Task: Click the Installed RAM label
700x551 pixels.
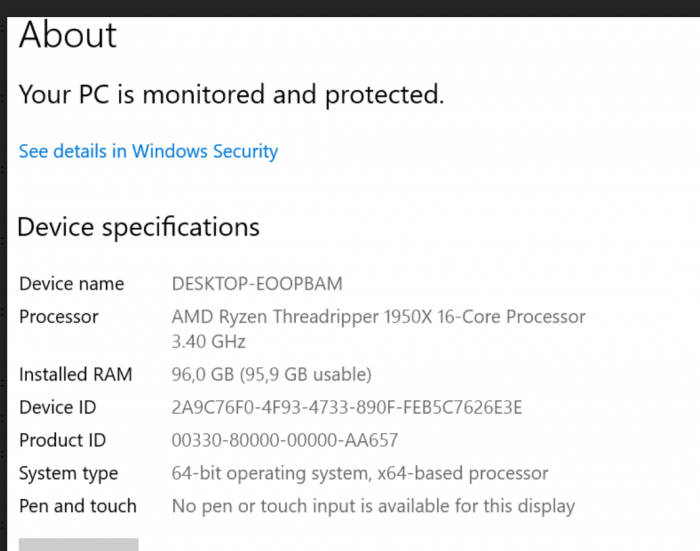Action: pyautogui.click(x=75, y=375)
